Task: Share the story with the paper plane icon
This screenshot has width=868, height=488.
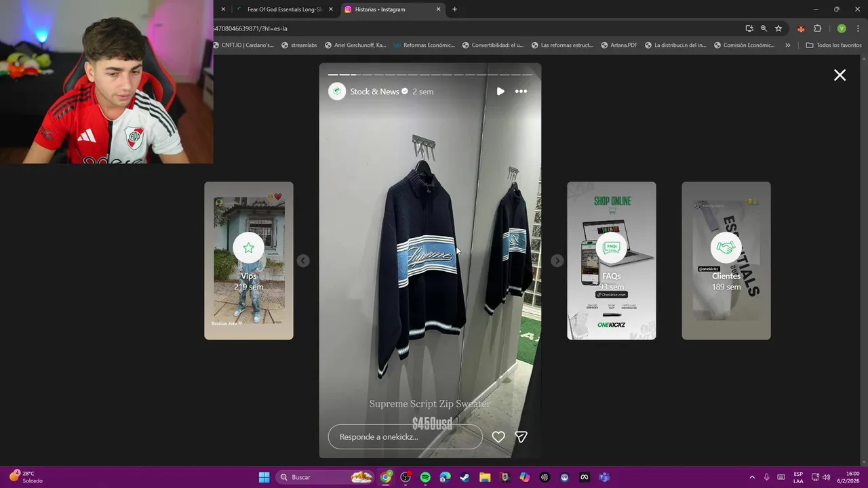Action: [521, 437]
